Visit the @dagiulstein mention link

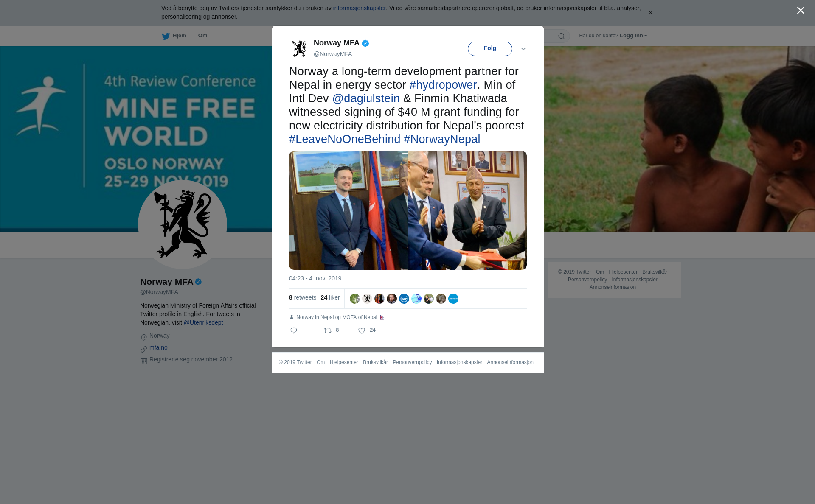click(366, 98)
